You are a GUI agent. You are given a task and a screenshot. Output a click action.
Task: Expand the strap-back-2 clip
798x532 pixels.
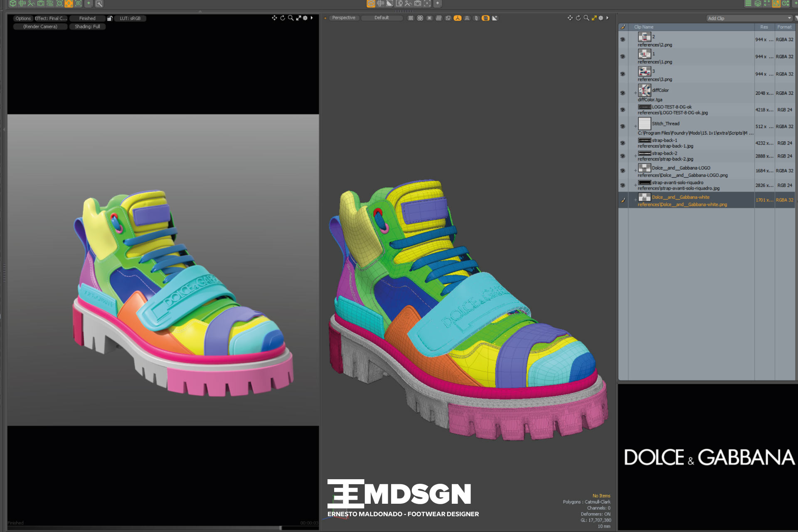[x=635, y=156]
